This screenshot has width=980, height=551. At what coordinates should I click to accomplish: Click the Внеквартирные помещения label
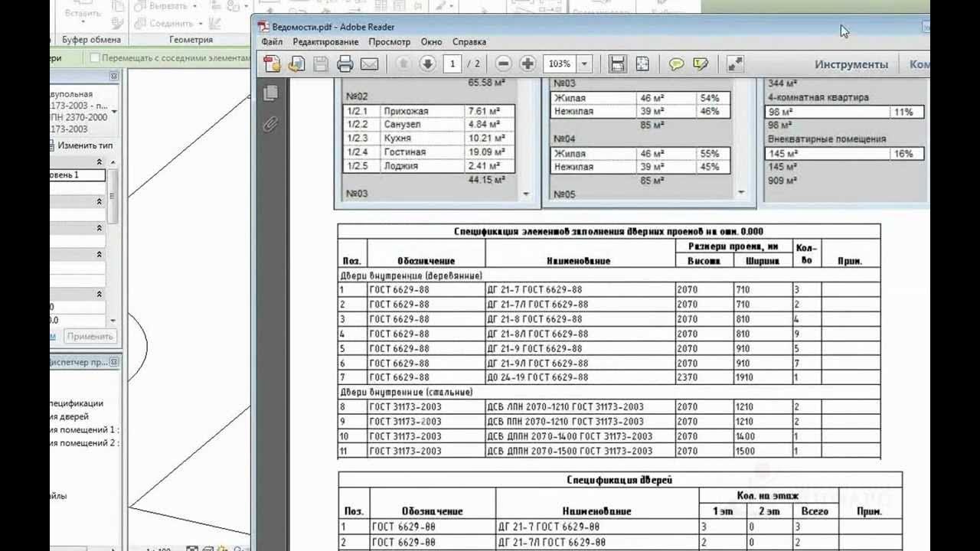point(827,139)
